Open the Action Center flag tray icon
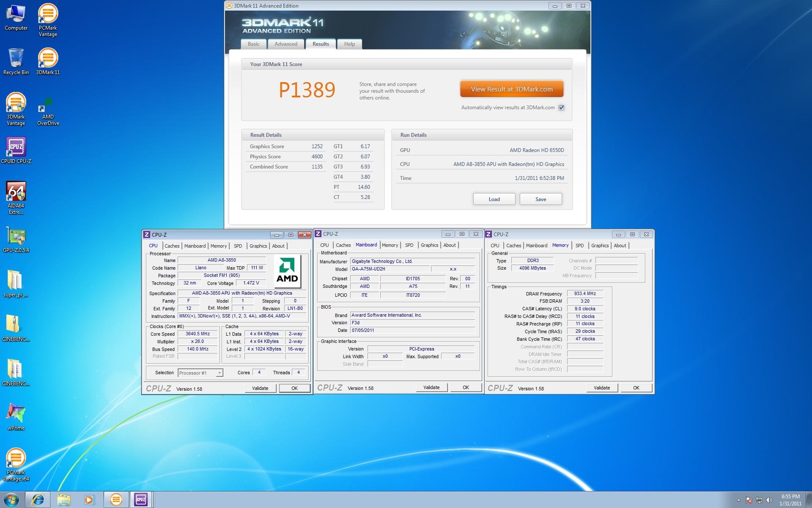This screenshot has height=508, width=812. 749,500
